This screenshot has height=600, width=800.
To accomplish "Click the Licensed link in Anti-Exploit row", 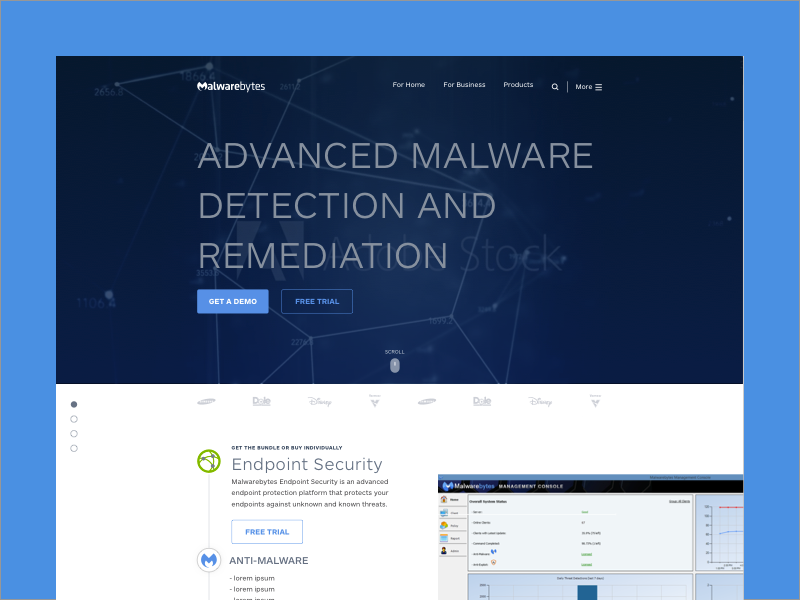I will pos(587,564).
